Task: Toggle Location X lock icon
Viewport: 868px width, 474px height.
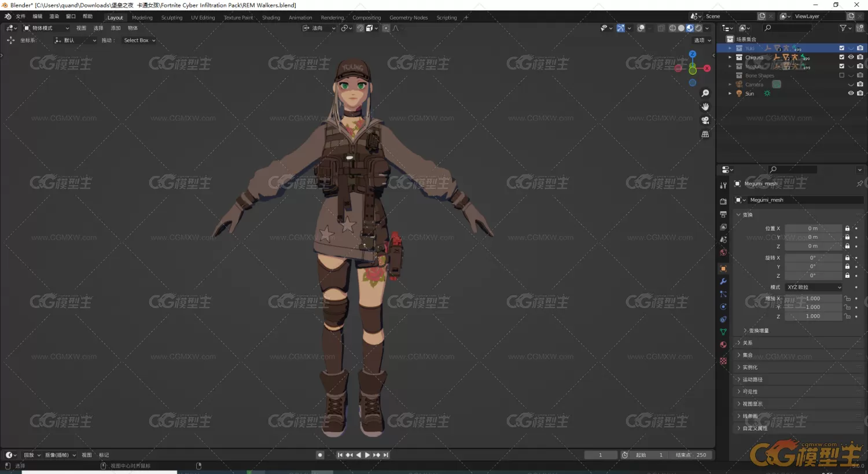Action: [847, 229]
